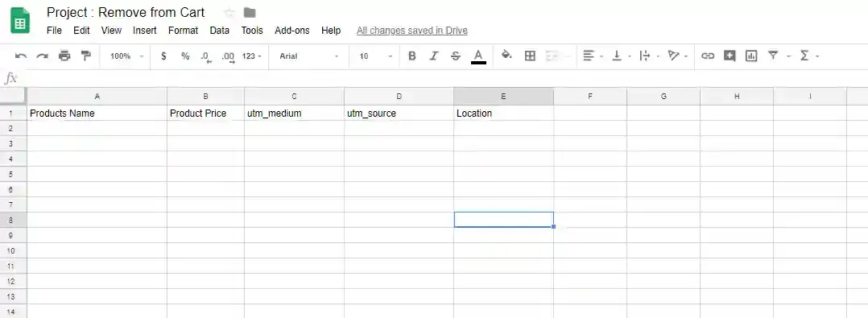Image resolution: width=868 pixels, height=318 pixels.
Task: Select column H header
Action: [x=737, y=97]
